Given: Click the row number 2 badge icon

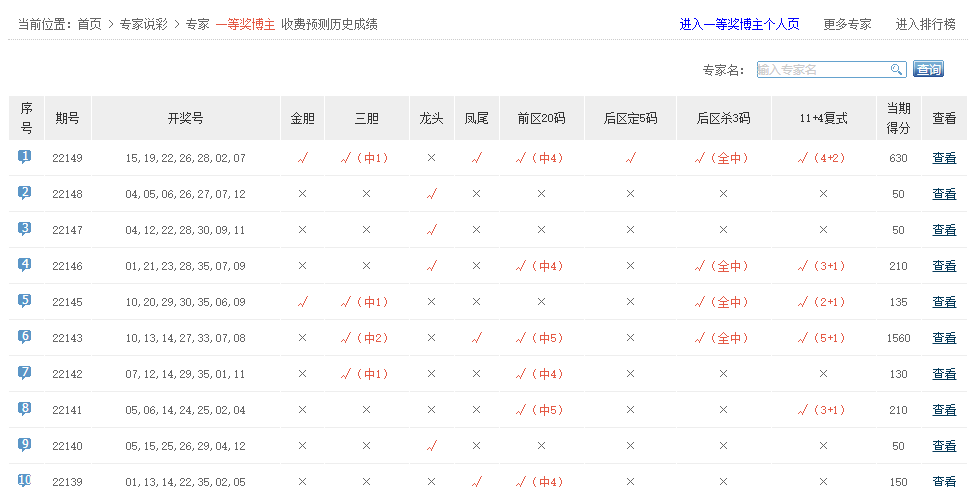Looking at the screenshot, I should (25, 193).
